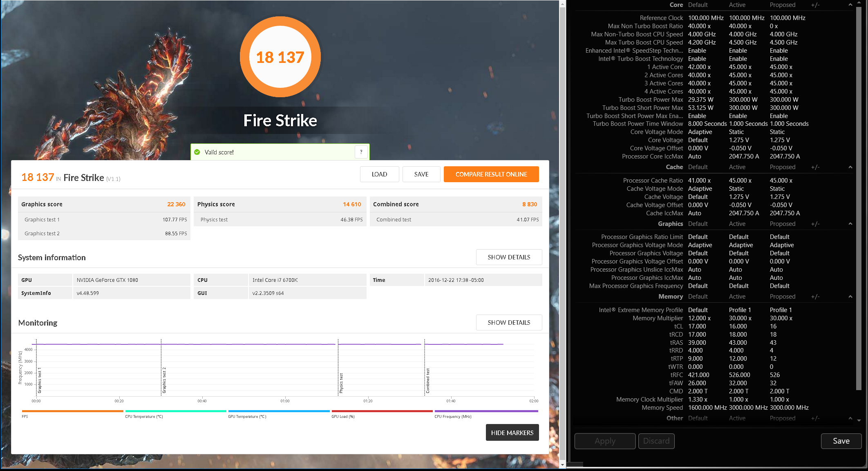Screen dimensions: 868x471
Task: Click Proposed Max Turbo Boost CPU Speed 4.500 GHz
Action: (x=783, y=42)
